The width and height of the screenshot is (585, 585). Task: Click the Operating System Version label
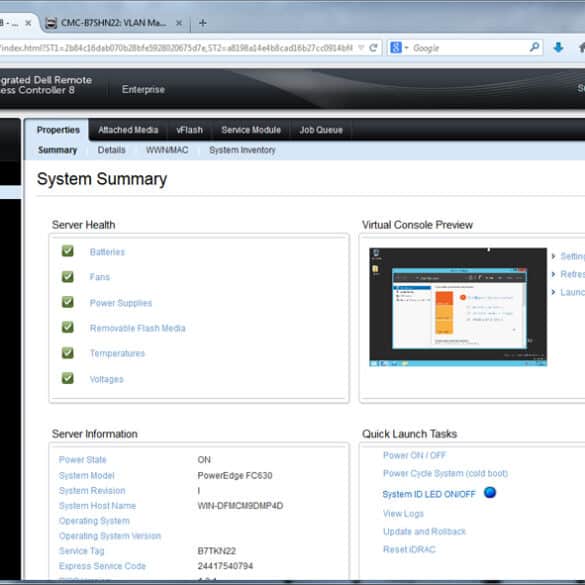point(110,536)
